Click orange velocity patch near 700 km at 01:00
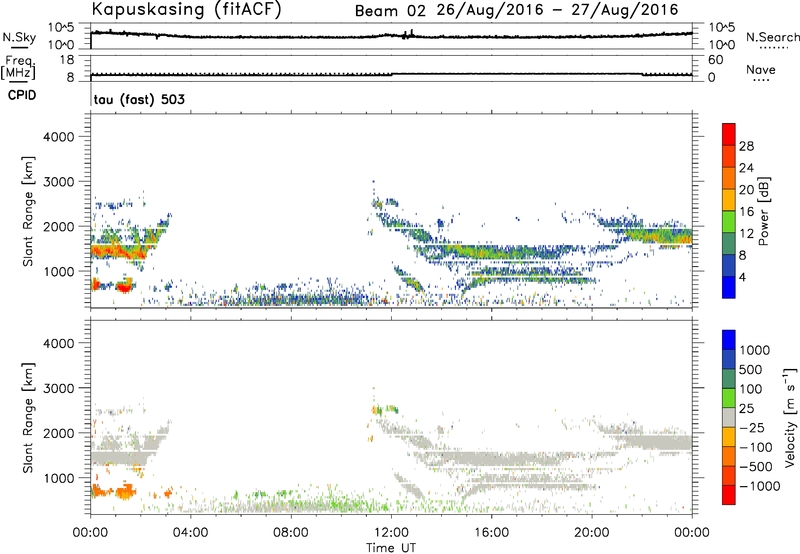800x554 pixels. coord(125,492)
